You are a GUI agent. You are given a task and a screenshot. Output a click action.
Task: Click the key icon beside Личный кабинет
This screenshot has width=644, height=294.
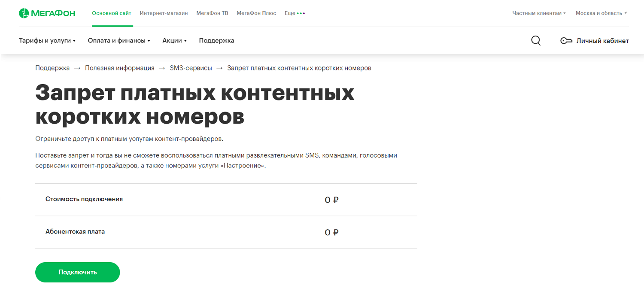(566, 41)
